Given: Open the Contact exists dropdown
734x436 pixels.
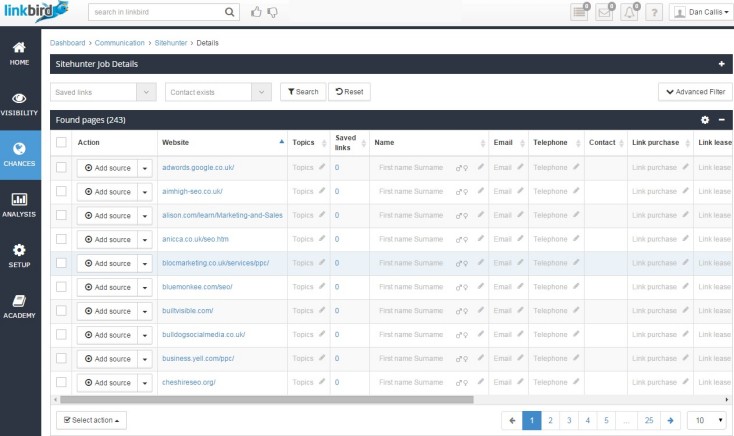Looking at the screenshot, I should pos(218,92).
